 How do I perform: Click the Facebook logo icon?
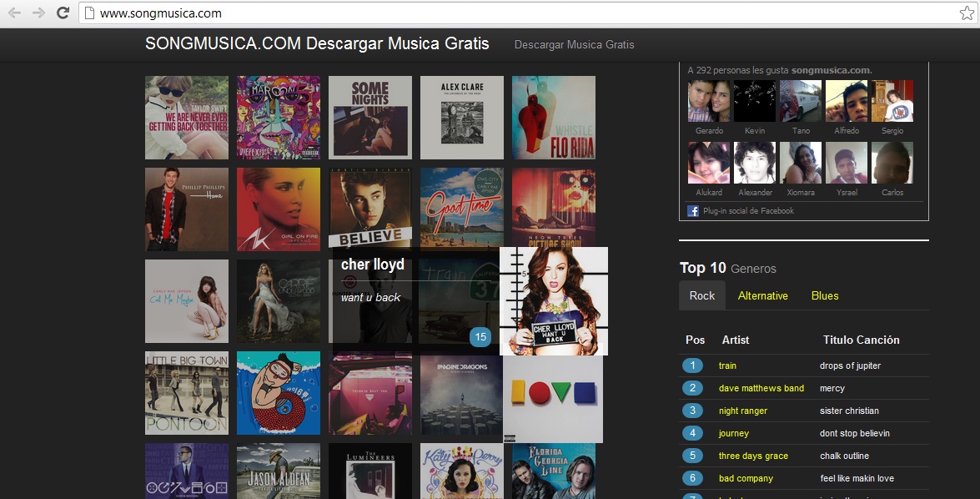pos(692,211)
